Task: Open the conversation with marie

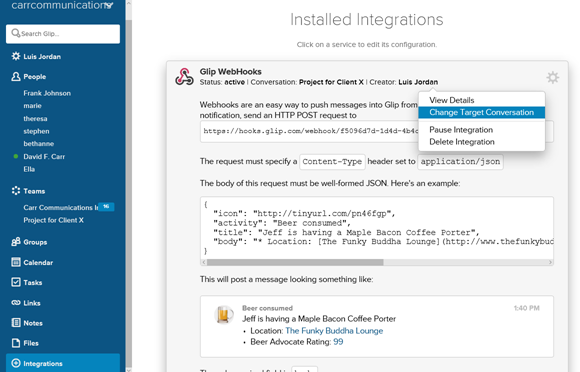Action: pos(33,106)
